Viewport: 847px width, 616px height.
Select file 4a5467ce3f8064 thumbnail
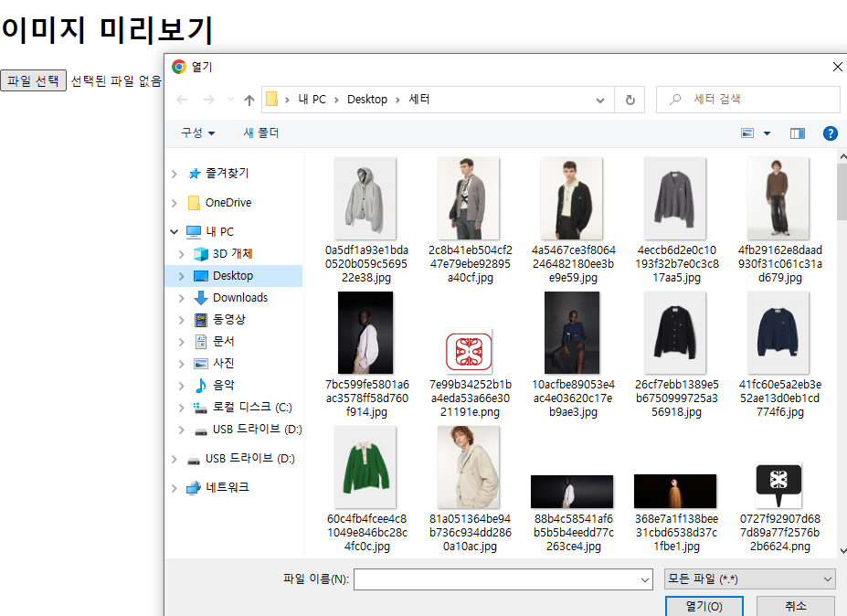click(572, 198)
